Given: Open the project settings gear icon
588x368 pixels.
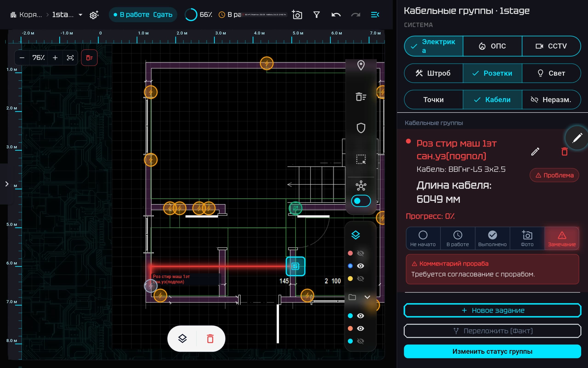Looking at the screenshot, I should (94, 15).
